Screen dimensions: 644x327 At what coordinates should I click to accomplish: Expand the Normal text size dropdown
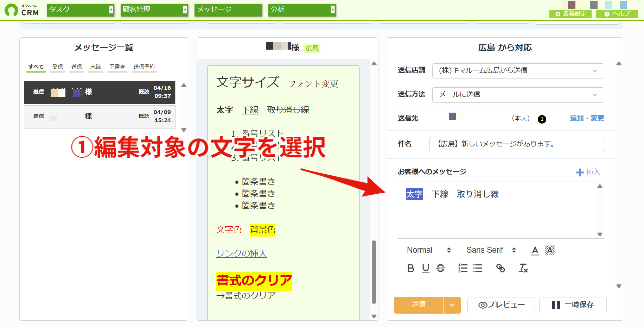429,250
